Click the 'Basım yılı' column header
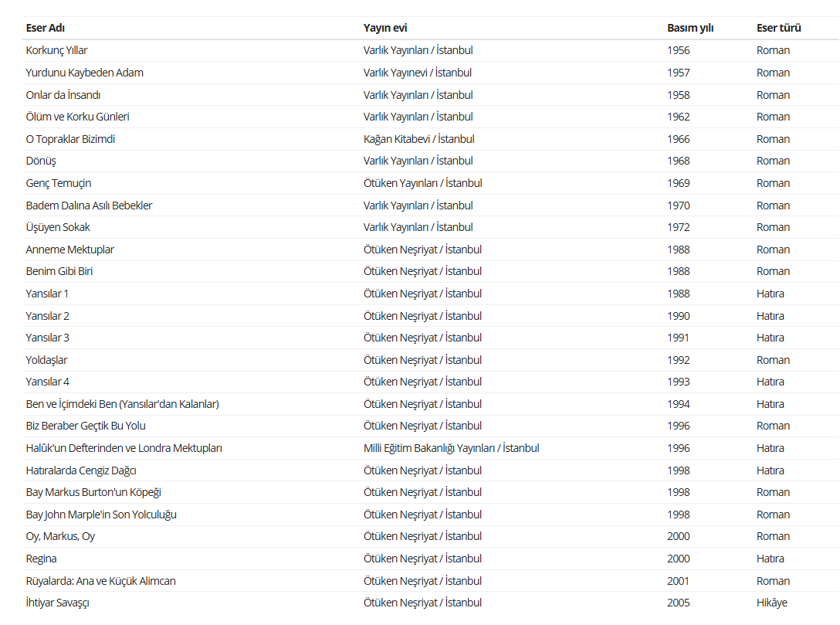This screenshot has width=840, height=625. [690, 28]
